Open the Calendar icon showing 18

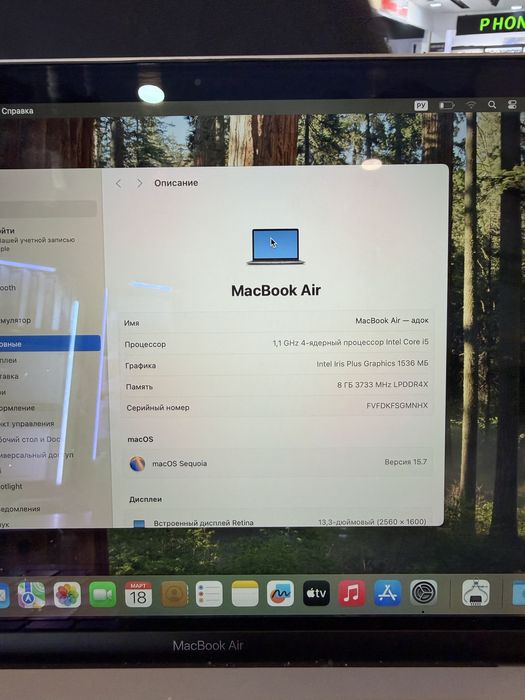tap(138, 594)
